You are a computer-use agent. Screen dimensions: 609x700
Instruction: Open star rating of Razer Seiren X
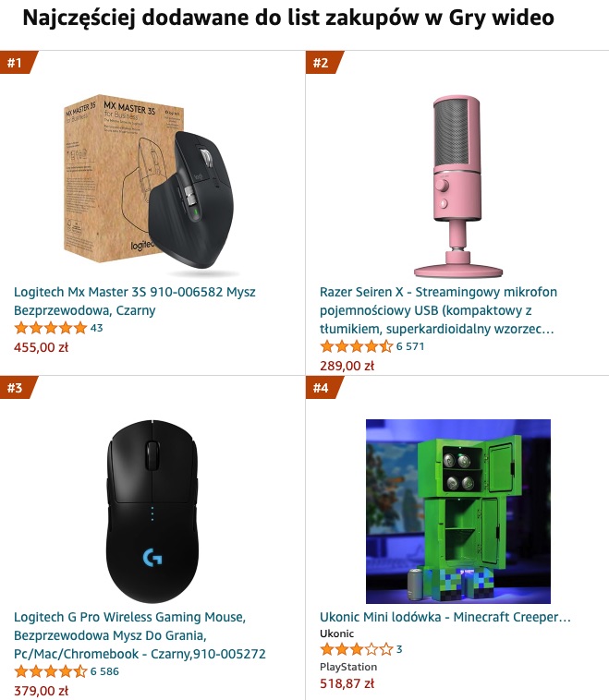point(356,346)
